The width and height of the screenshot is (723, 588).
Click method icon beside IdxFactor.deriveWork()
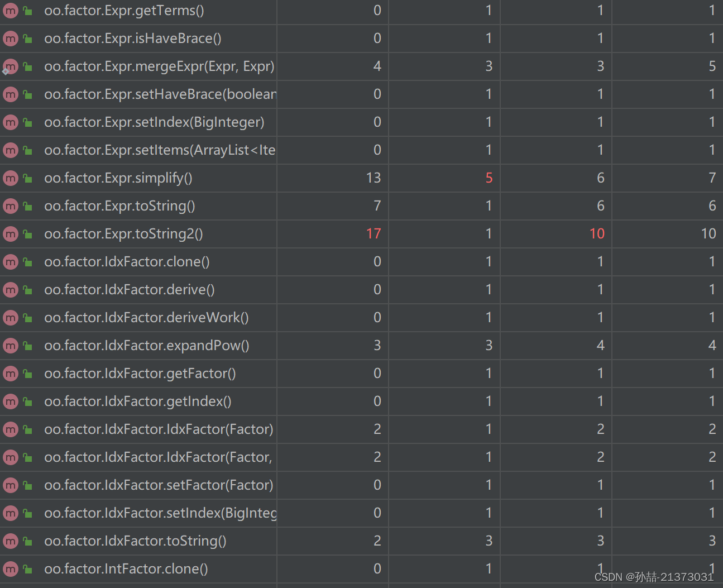[11, 318]
